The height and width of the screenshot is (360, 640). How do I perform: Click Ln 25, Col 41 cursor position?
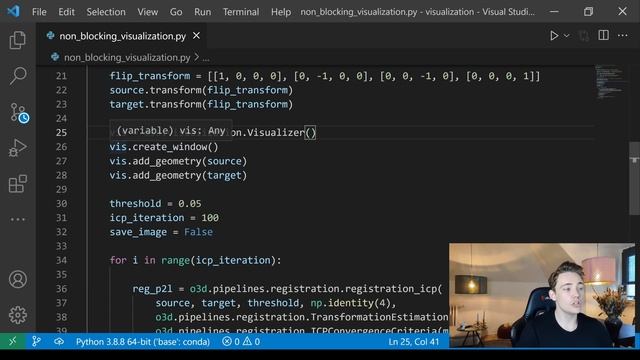pyautogui.click(x=413, y=342)
